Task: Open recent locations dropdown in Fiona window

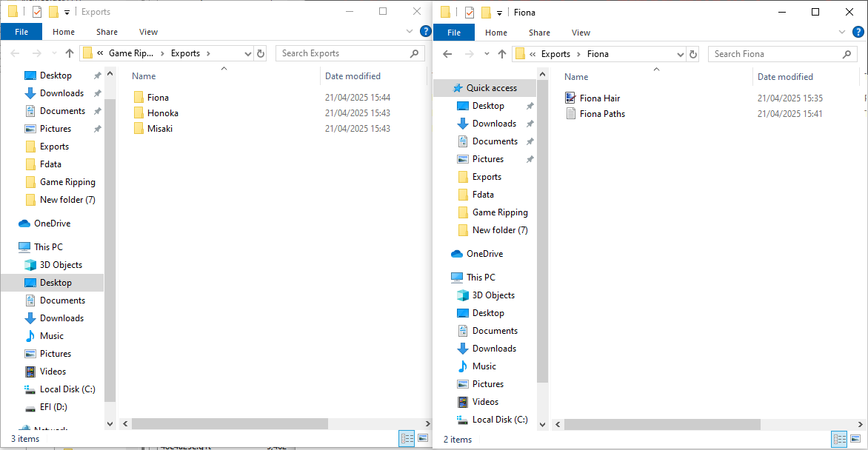Action: tap(487, 54)
